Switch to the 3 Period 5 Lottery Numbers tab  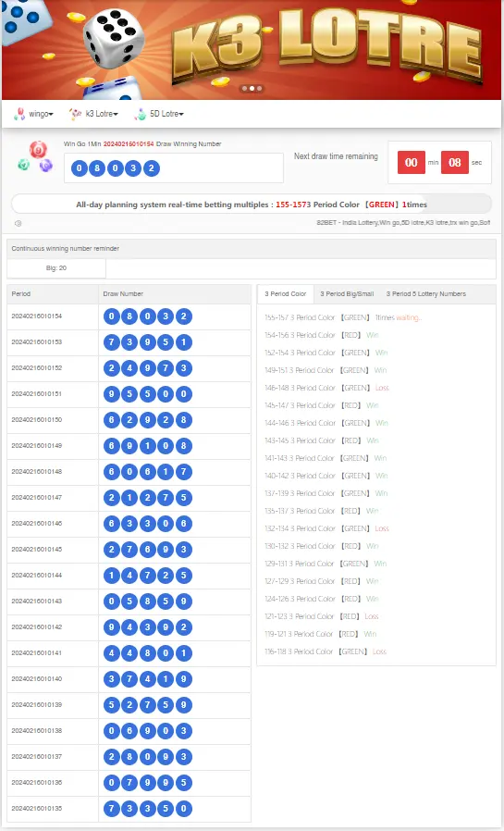tap(426, 293)
